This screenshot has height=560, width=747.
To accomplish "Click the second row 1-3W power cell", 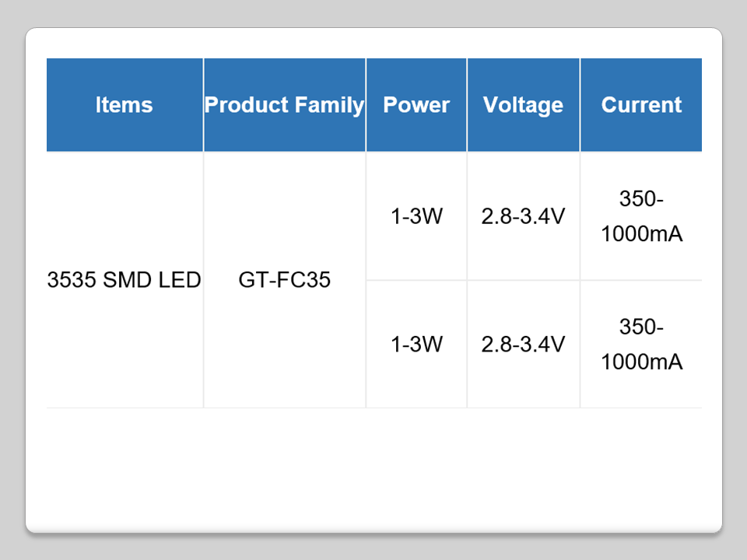I will pyautogui.click(x=416, y=344).
